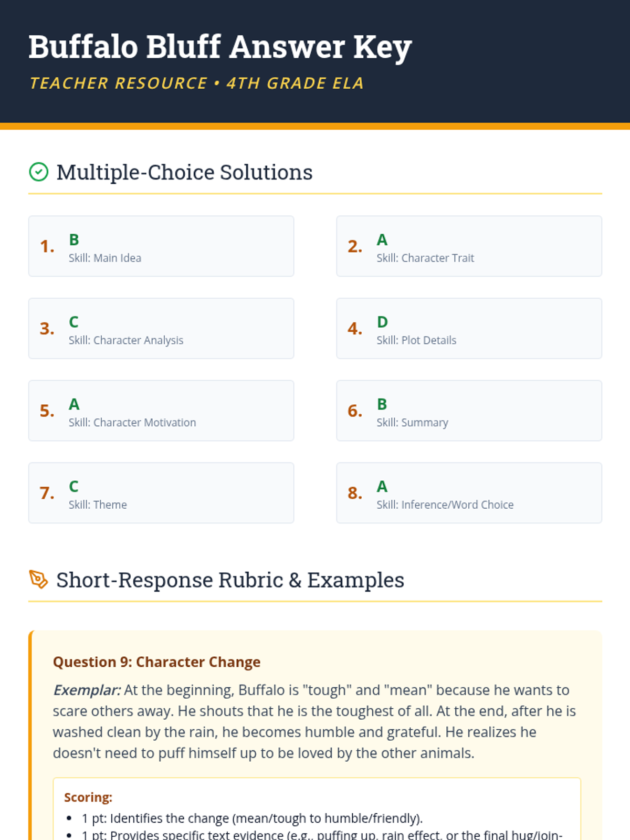Select the Multiple-Choice Solutions heading
The height and width of the screenshot is (840, 630).
click(184, 172)
